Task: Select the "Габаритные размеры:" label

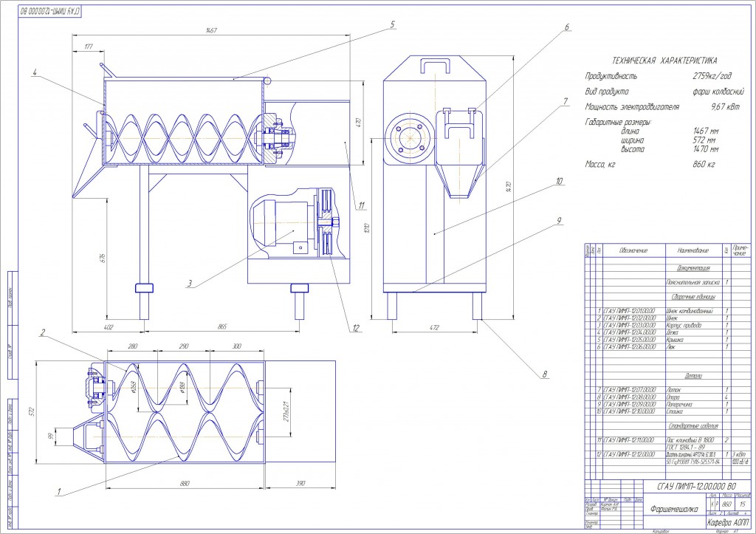Action: pos(619,123)
